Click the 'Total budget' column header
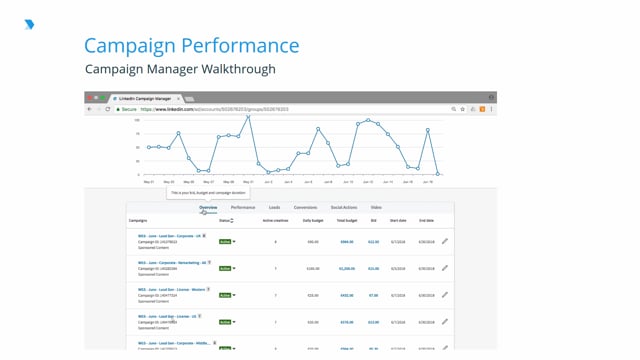This screenshot has width=640, height=360. (x=347, y=220)
